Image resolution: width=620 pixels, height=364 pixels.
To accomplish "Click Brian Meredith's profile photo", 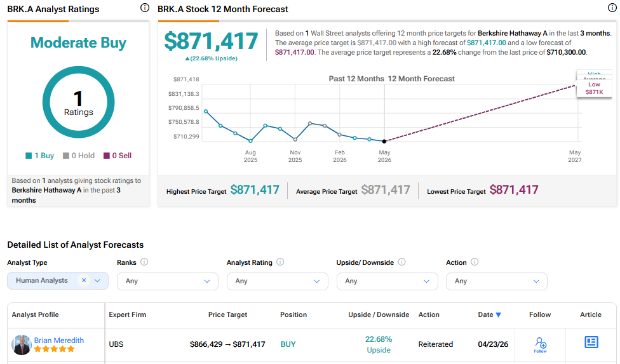I will pyautogui.click(x=22, y=345).
